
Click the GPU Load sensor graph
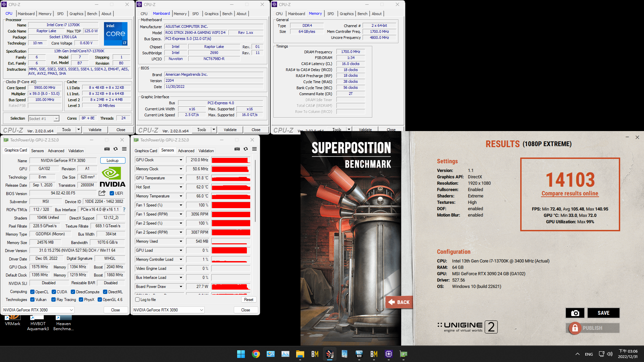(x=231, y=250)
